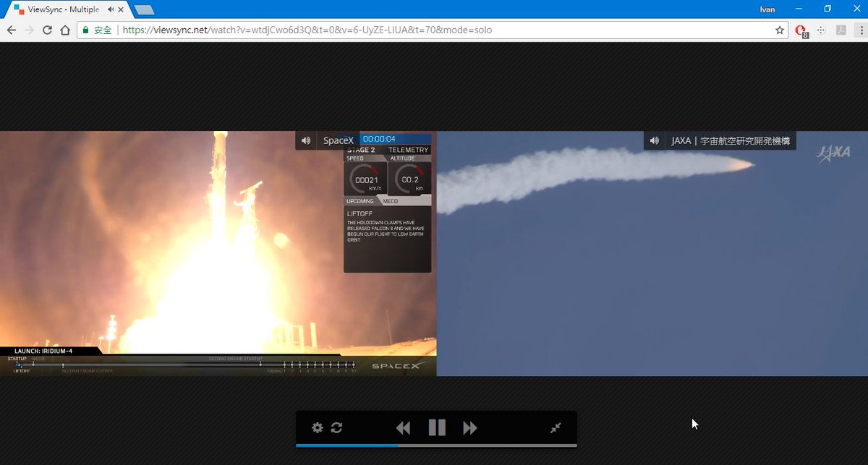The image size is (868, 465).
Task: Go back to the previous page
Action: [x=12, y=30]
